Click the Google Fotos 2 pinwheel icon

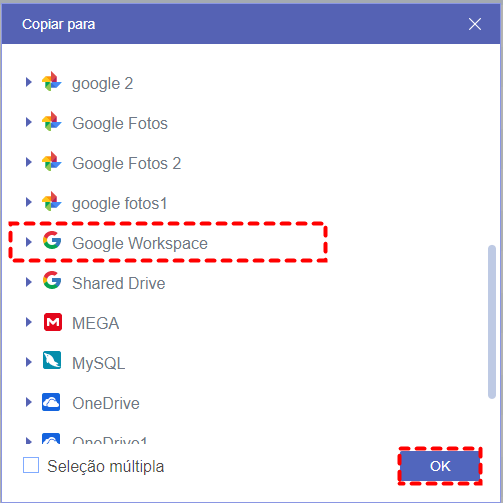click(52, 161)
